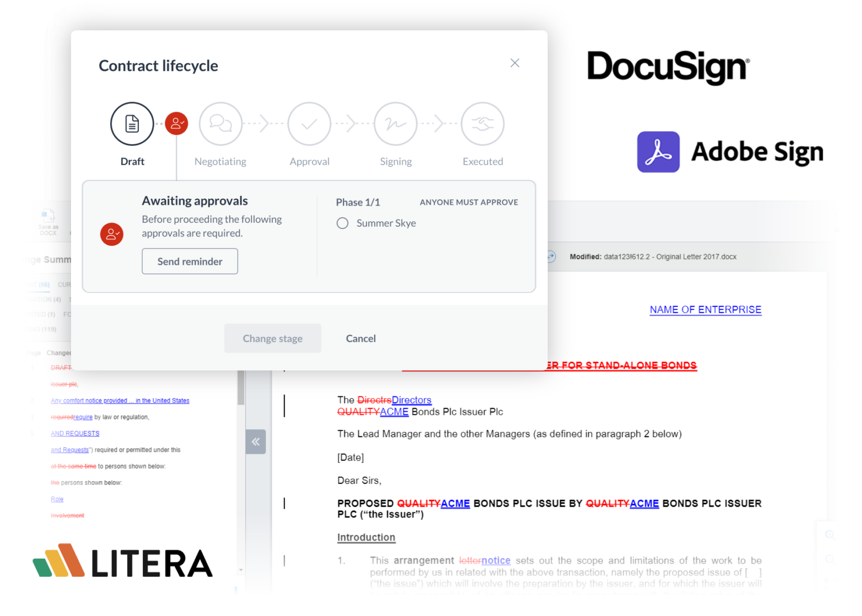The height and width of the screenshot is (616, 862).
Task: Select the Approval stage checkmark icon
Action: coord(309,124)
